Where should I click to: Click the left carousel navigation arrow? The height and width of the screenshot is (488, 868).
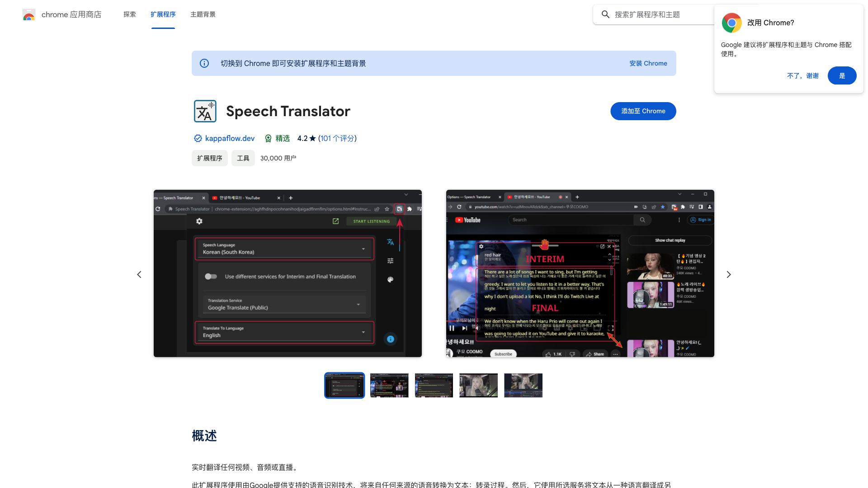(x=140, y=274)
